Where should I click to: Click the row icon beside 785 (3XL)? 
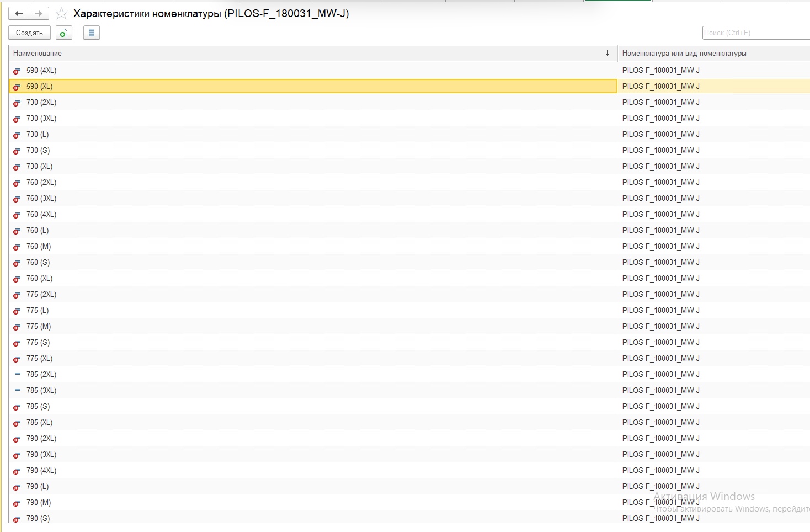click(x=17, y=390)
